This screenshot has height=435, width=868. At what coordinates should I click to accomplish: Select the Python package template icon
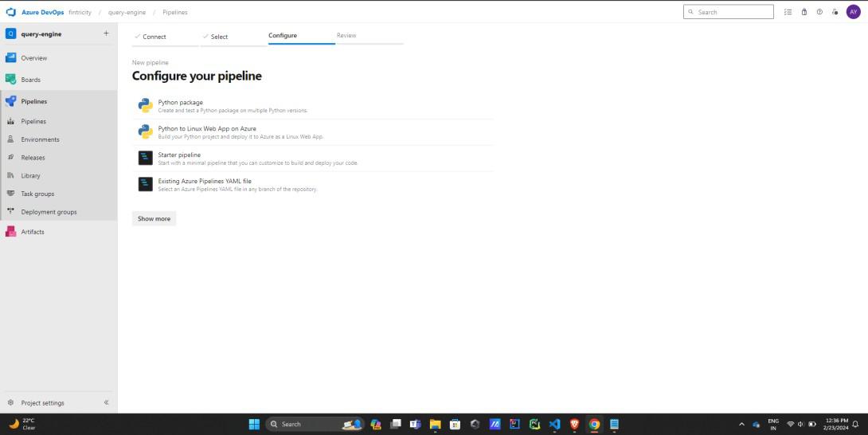coord(146,105)
